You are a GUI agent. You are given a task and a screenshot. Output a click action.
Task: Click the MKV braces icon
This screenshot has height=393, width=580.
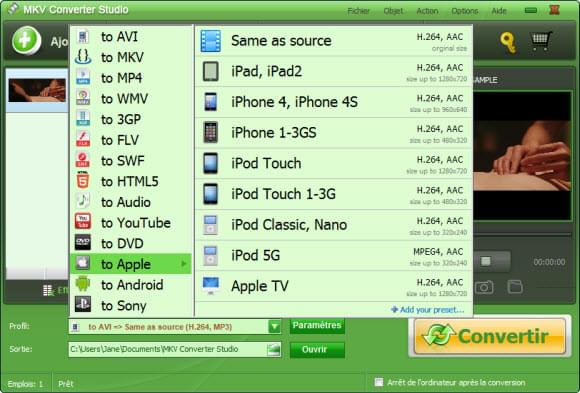83,57
